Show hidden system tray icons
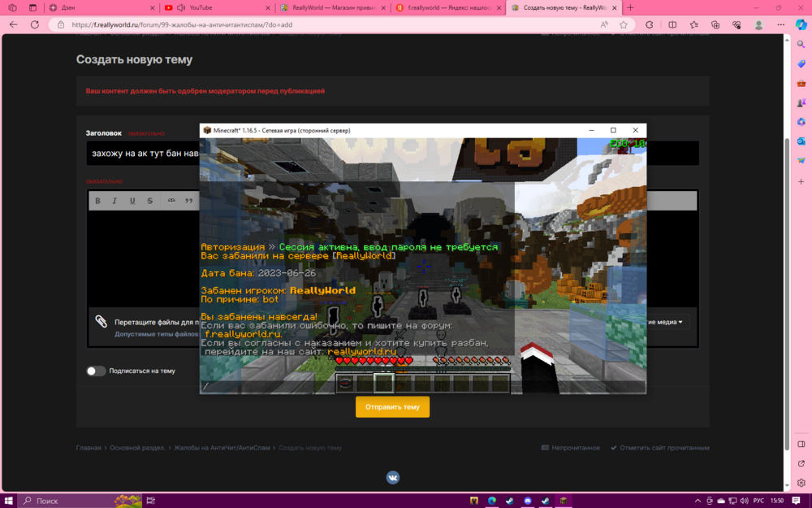The image size is (812, 508). 697,501
